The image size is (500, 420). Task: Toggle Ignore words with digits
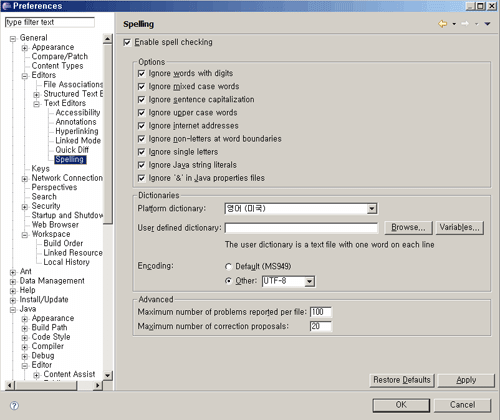[141, 73]
